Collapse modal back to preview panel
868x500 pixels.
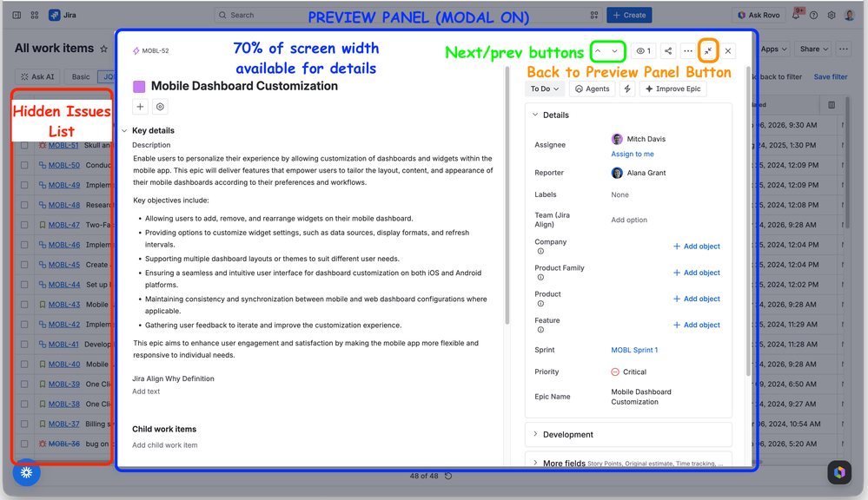coord(708,51)
